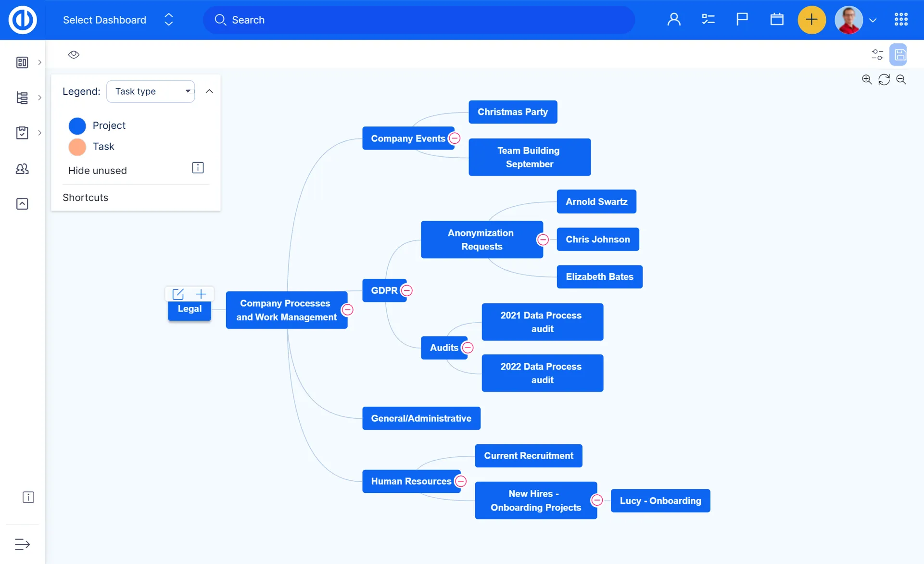Click the yellow plus create button

(x=811, y=20)
